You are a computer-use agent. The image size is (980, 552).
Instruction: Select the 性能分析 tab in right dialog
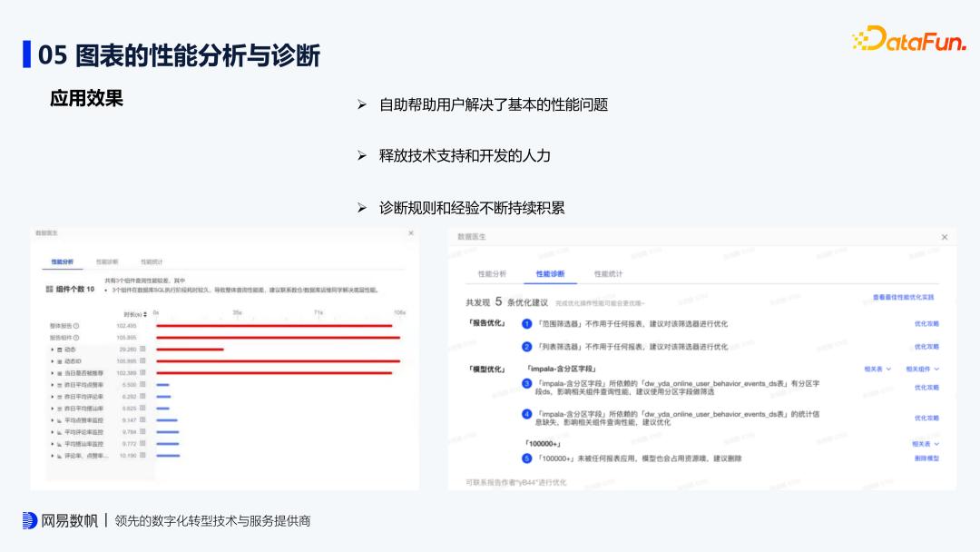tap(493, 273)
